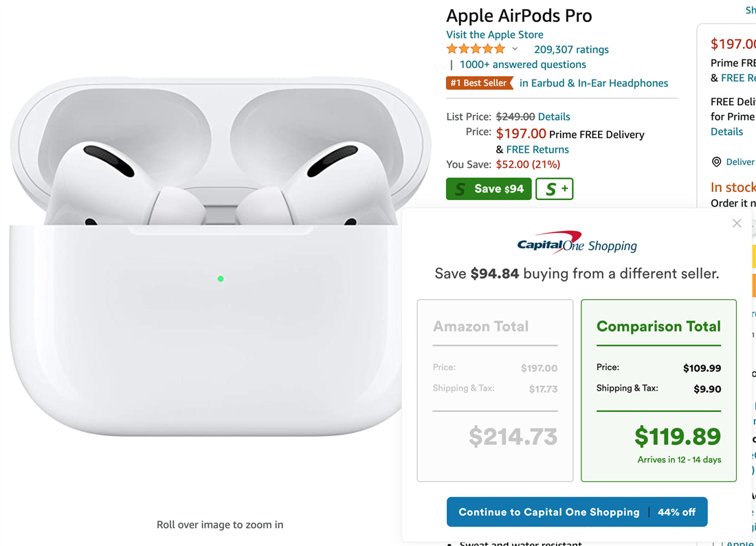Click the Apple AirPods Pro title

tap(519, 16)
